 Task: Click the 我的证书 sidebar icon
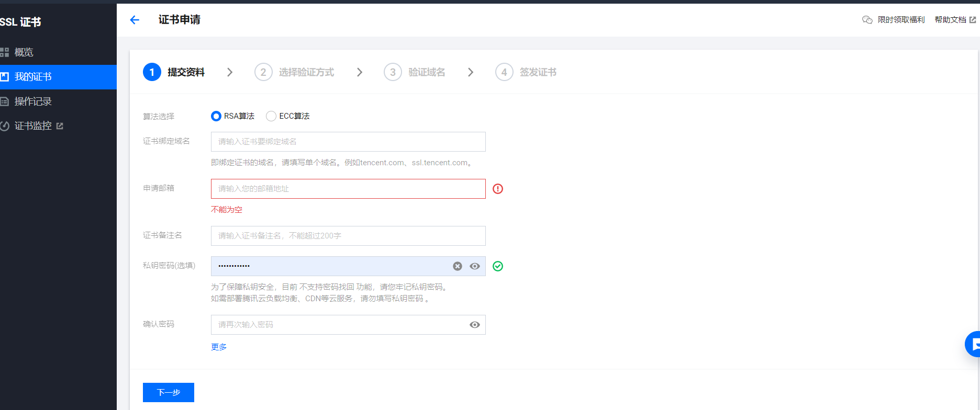[4, 77]
